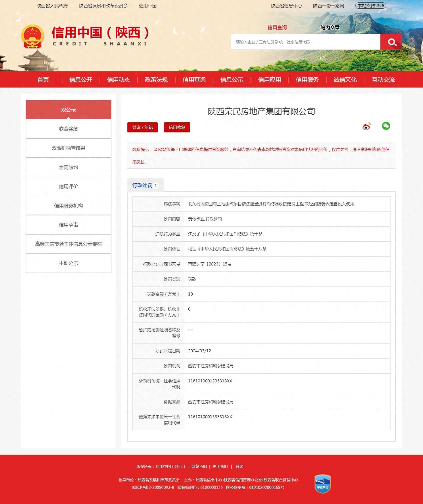Image resolution: width=423 pixels, height=504 pixels.
Task: Click 西安市住房和城乡建设局 in 处罚机关 row
Action: 211,366
